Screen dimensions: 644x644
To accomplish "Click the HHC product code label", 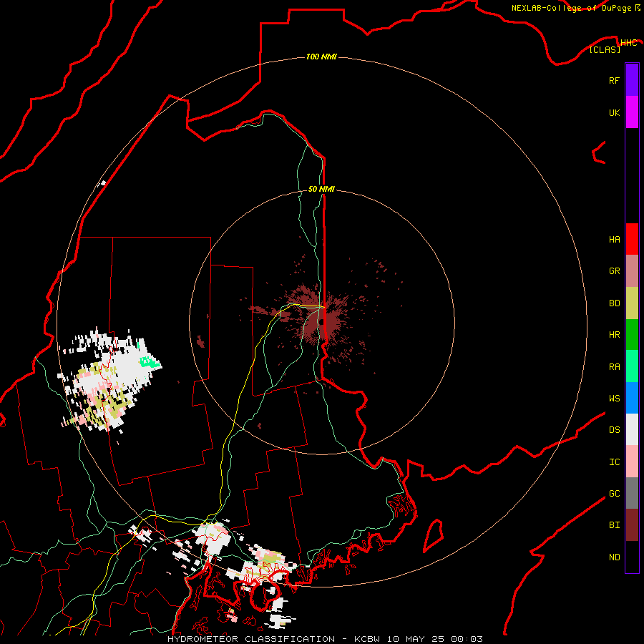I will pyautogui.click(x=628, y=43).
